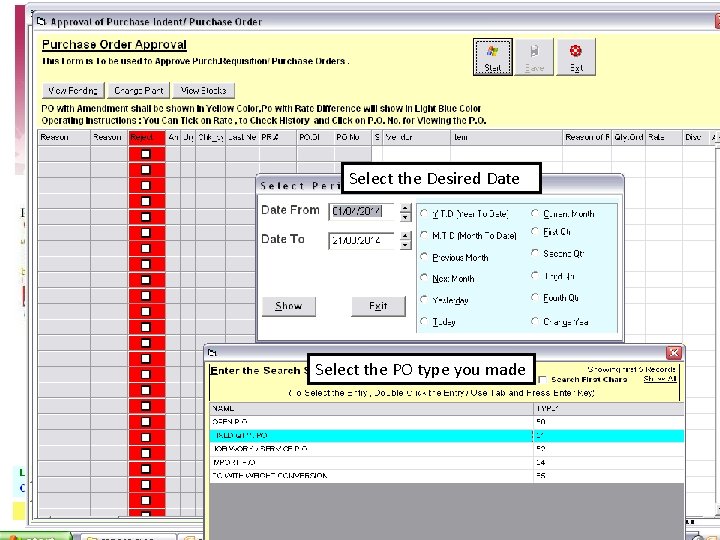The image size is (720, 540).
Task: Select the Next Month radio button
Action: pyautogui.click(x=424, y=278)
